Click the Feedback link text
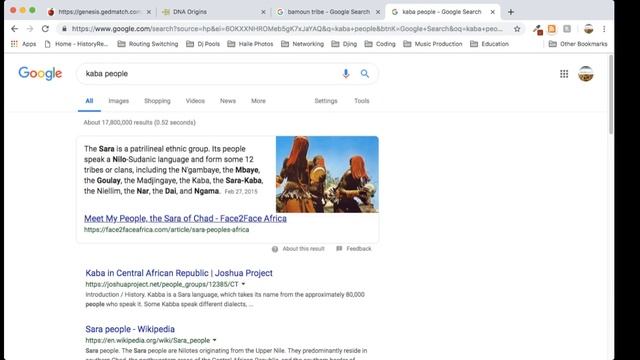Screen dimensions: 640x360 click(x=359, y=249)
